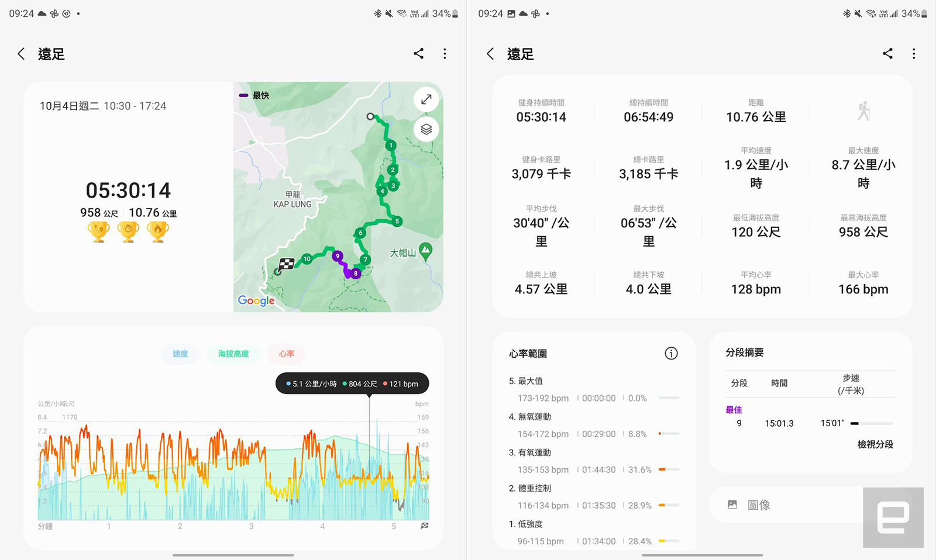Tap 平均速度 value 1.9 公里/小時
This screenshot has height=560, width=936.
point(756,174)
